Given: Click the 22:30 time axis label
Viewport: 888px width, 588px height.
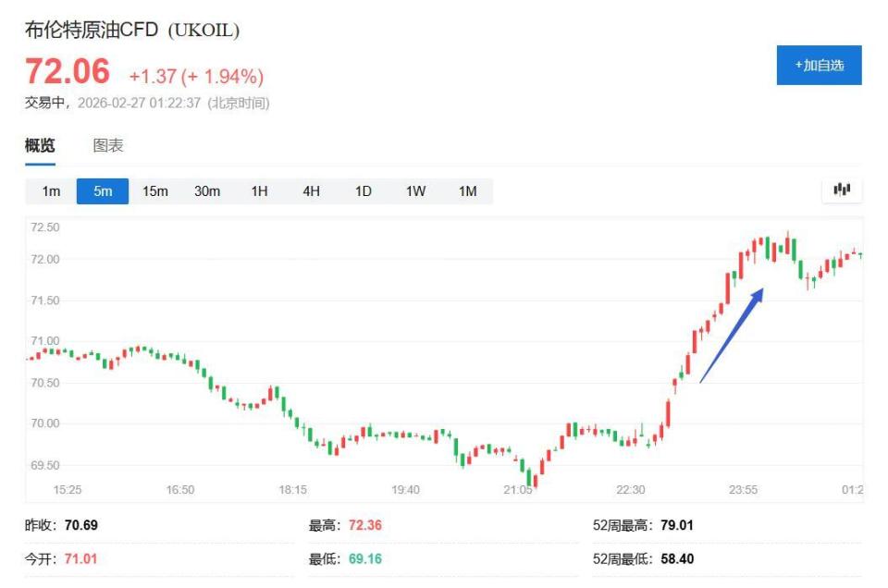Looking at the screenshot, I should click(630, 489).
